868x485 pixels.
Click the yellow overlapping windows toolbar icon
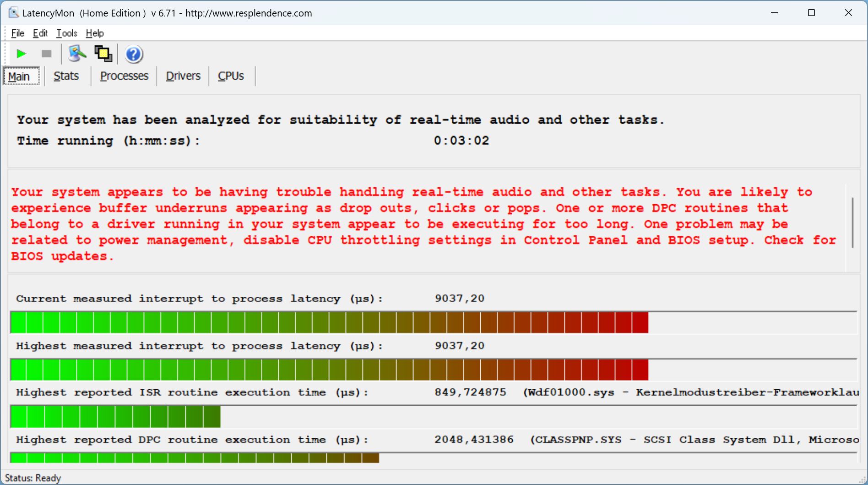(103, 54)
